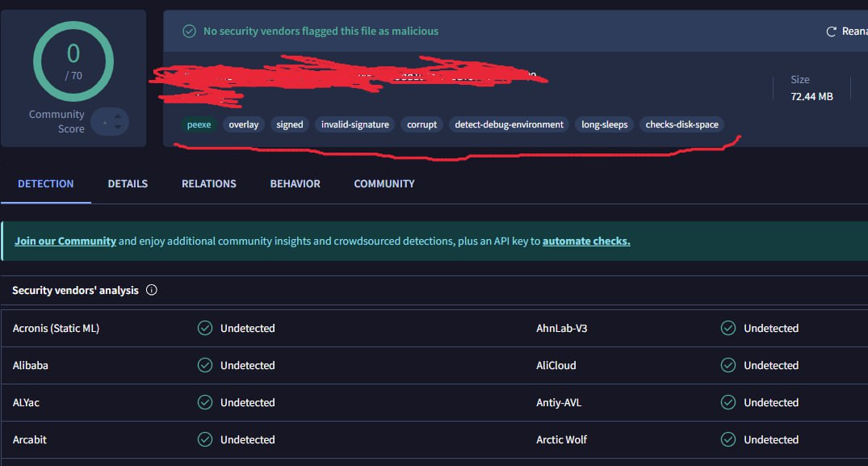Viewport: 868px width, 466px height.
Task: Click the ALYac undetected check icon
Action: (x=205, y=402)
